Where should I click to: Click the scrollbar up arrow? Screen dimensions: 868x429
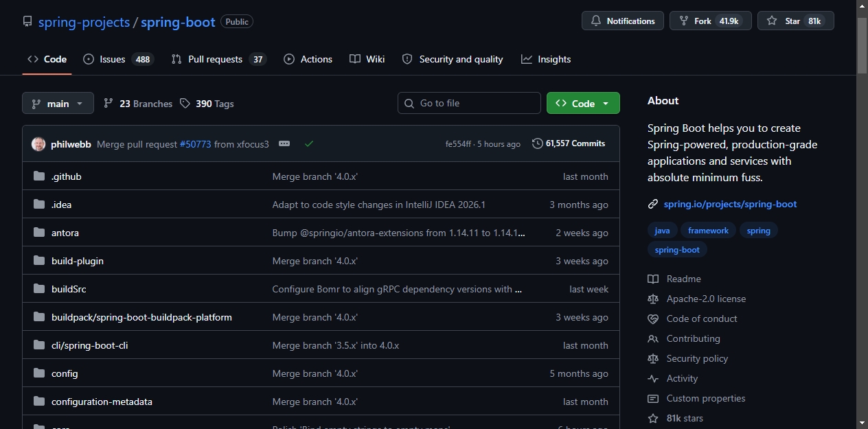click(862, 5)
